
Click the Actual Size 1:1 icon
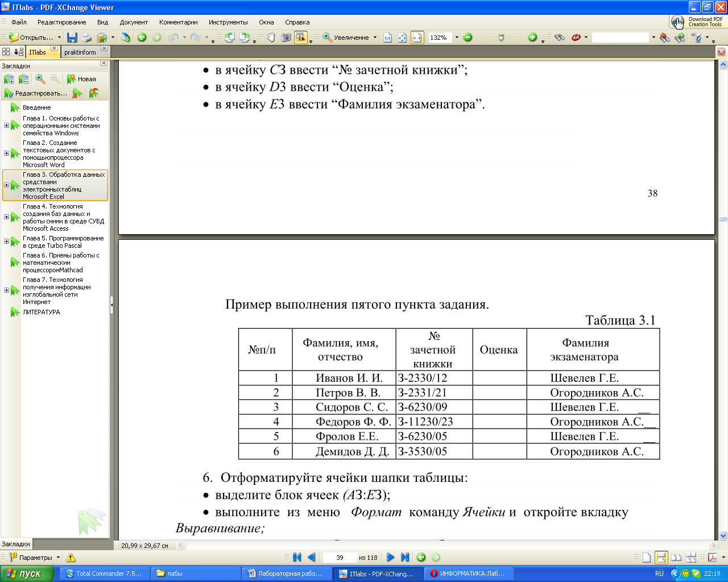pyautogui.click(x=388, y=38)
